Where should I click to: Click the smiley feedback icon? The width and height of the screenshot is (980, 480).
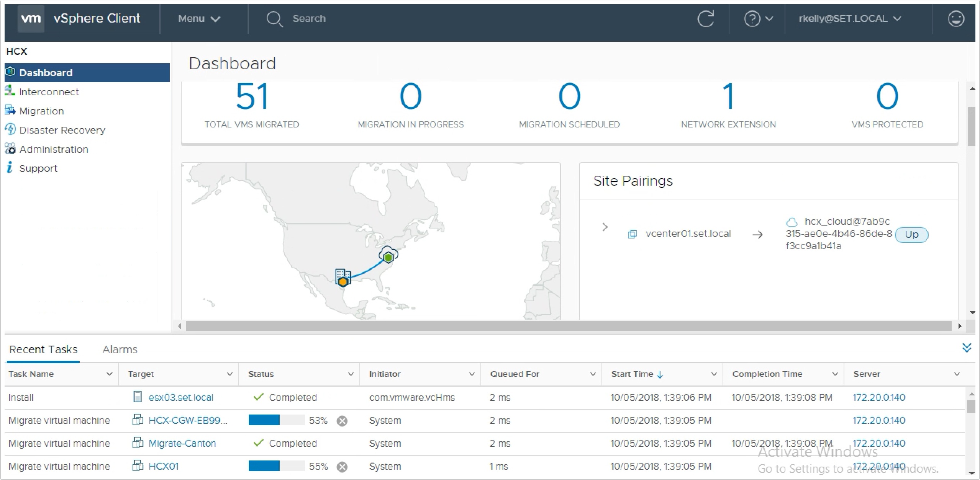click(x=955, y=19)
